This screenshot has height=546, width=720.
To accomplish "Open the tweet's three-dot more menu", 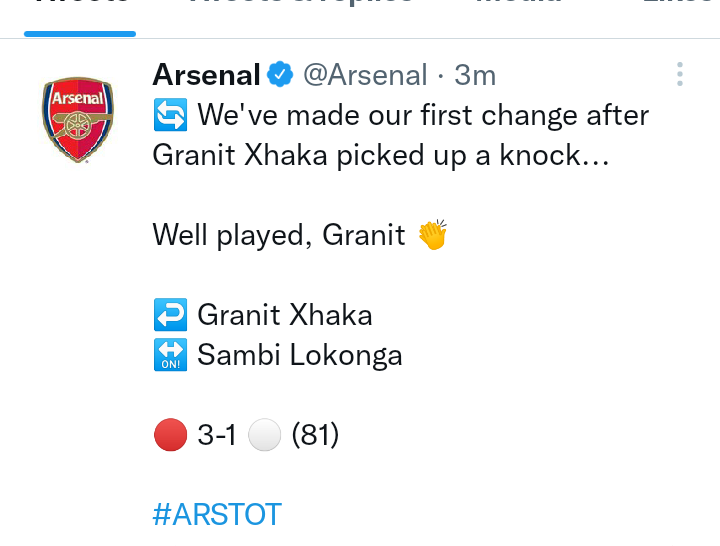I will 680,74.
